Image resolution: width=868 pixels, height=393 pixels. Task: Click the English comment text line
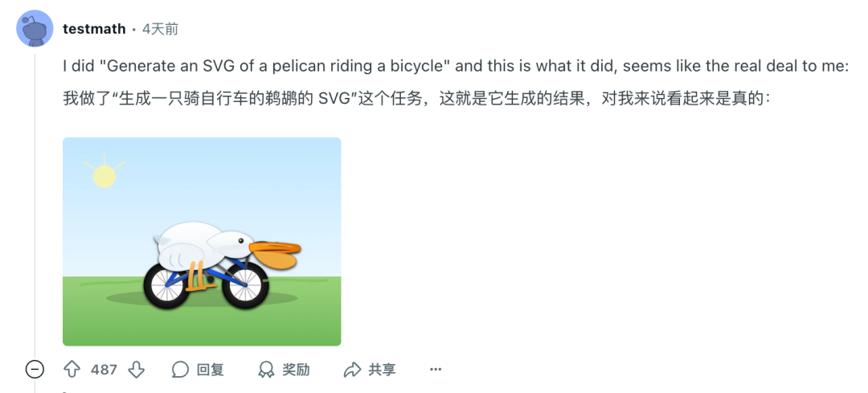[456, 66]
